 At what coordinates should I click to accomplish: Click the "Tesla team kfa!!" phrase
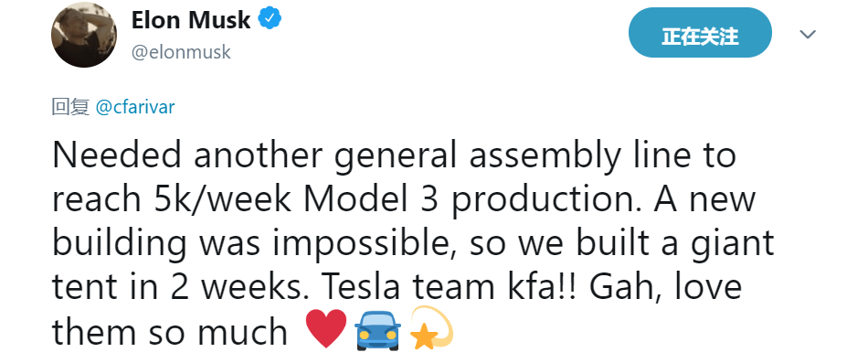tap(450, 288)
